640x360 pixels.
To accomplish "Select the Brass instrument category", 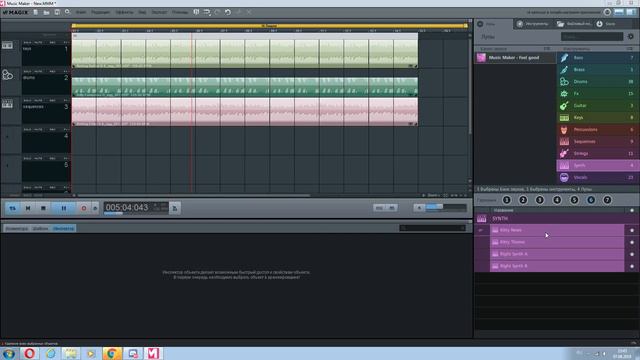I will coord(598,70).
